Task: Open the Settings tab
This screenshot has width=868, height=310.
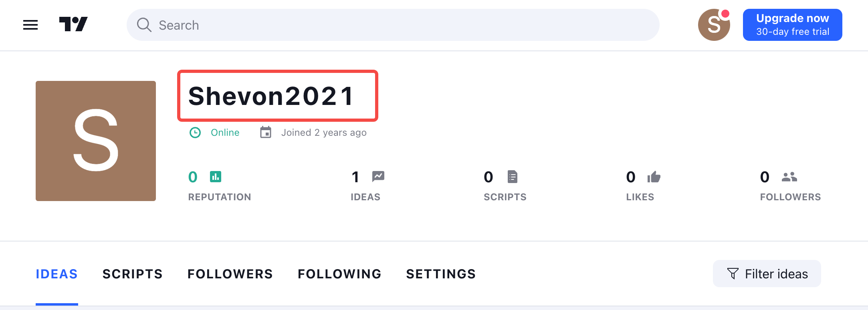Action: pyautogui.click(x=441, y=274)
